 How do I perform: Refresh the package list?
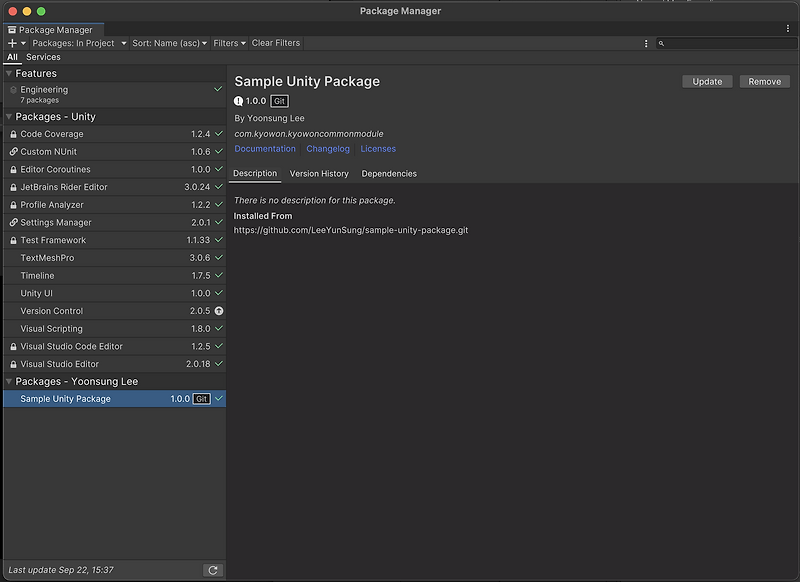click(213, 570)
